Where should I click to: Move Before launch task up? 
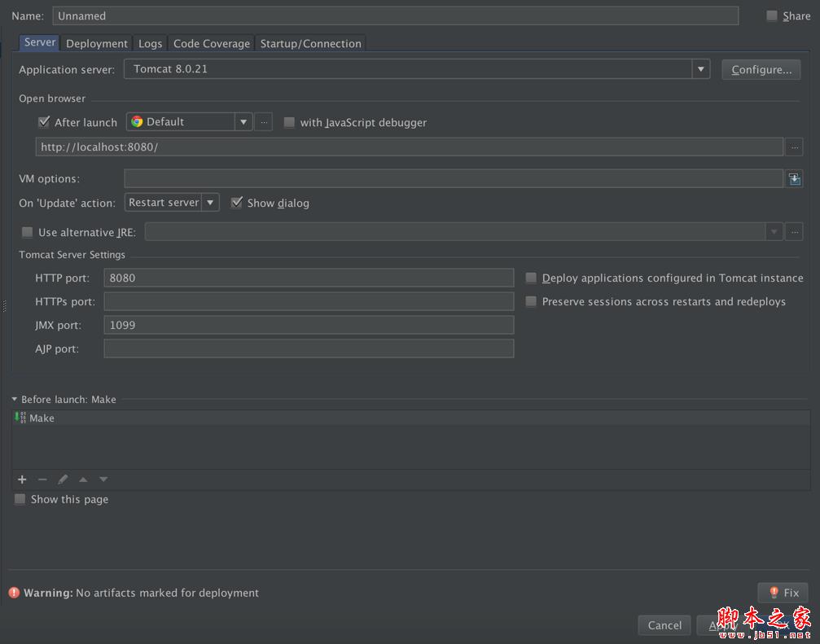coord(83,480)
